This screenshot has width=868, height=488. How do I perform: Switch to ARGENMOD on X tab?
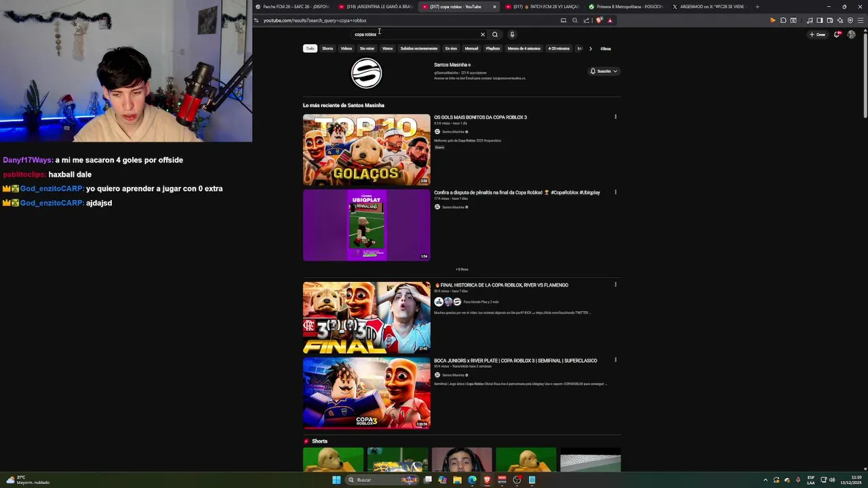click(x=709, y=7)
